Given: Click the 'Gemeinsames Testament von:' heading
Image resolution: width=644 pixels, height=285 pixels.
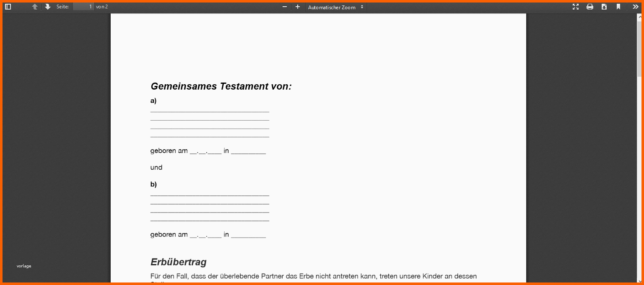Looking at the screenshot, I should (221, 86).
